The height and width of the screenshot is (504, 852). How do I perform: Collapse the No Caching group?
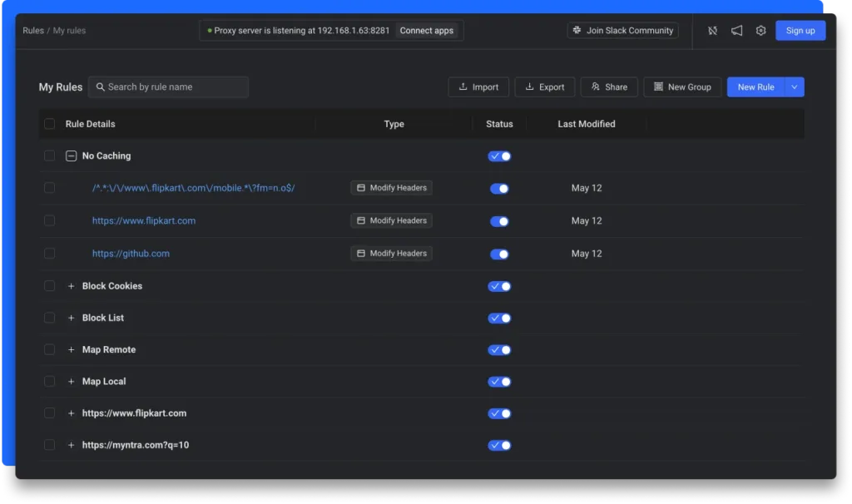[x=72, y=156]
